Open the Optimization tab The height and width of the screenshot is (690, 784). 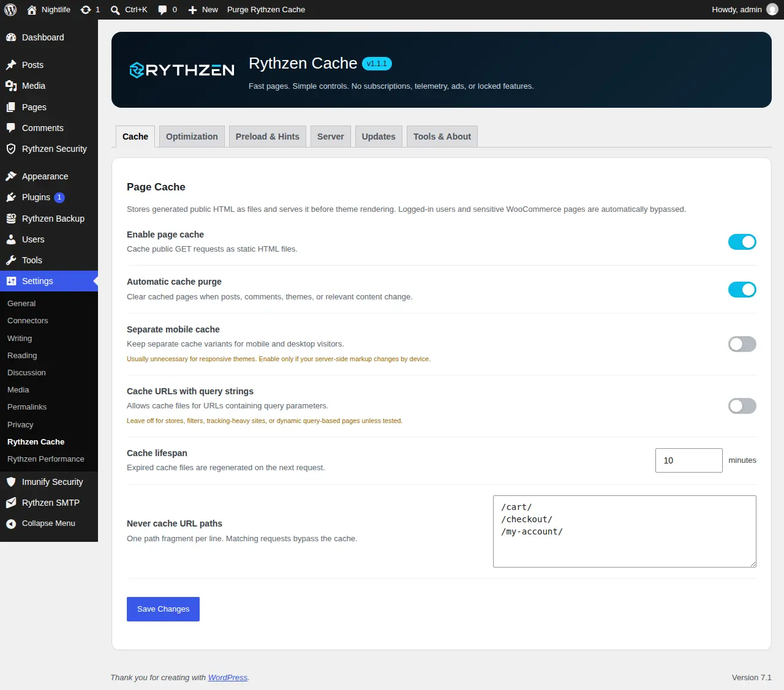[x=192, y=137]
